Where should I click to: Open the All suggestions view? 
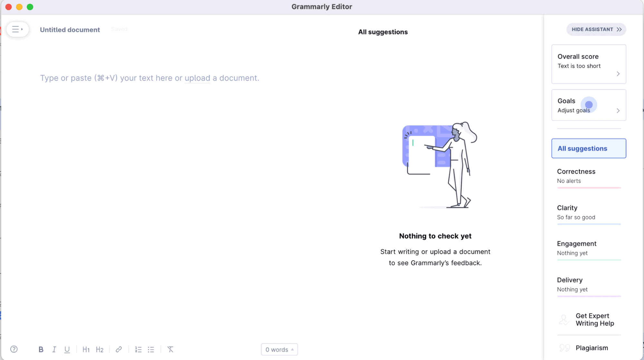point(589,148)
